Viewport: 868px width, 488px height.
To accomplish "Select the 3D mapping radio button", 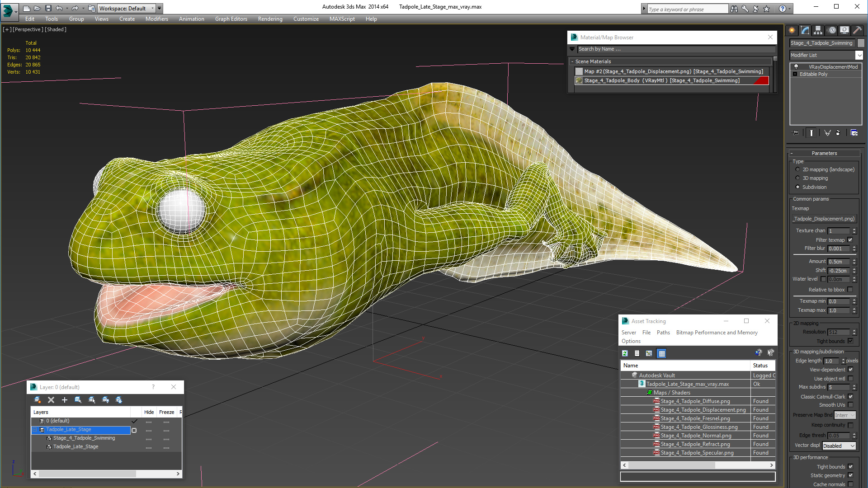I will click(797, 178).
